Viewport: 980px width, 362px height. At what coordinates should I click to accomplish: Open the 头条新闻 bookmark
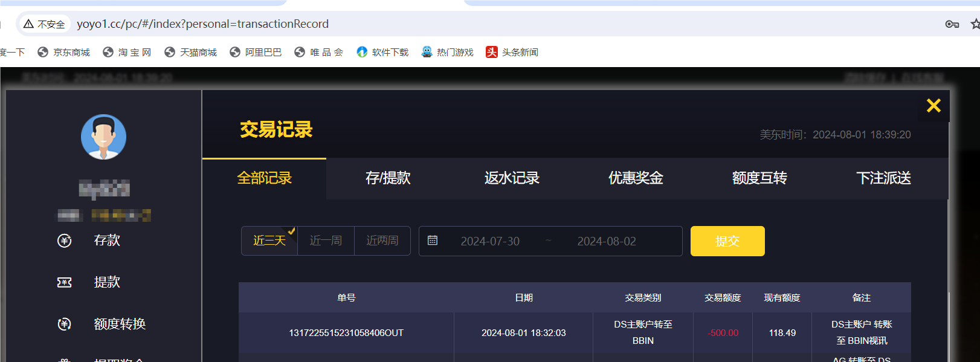tap(512, 53)
